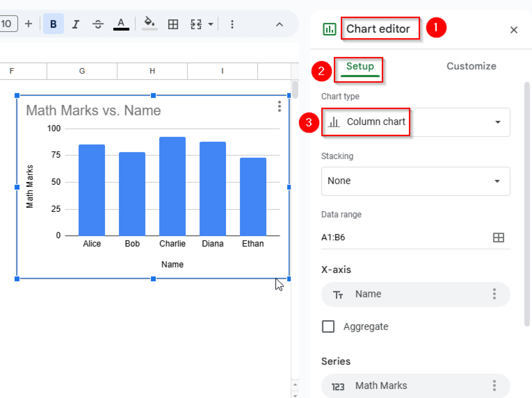The width and height of the screenshot is (532, 398).
Task: Open the fill color tool
Action: click(x=150, y=24)
